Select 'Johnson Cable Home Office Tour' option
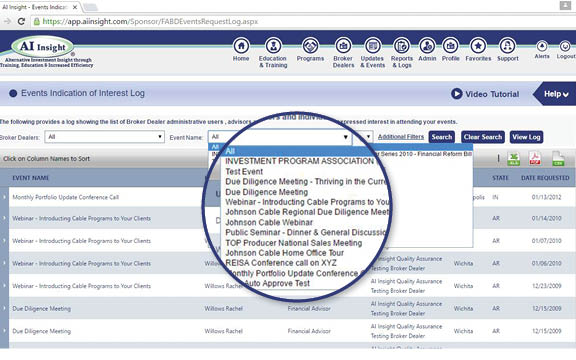 tap(284, 253)
